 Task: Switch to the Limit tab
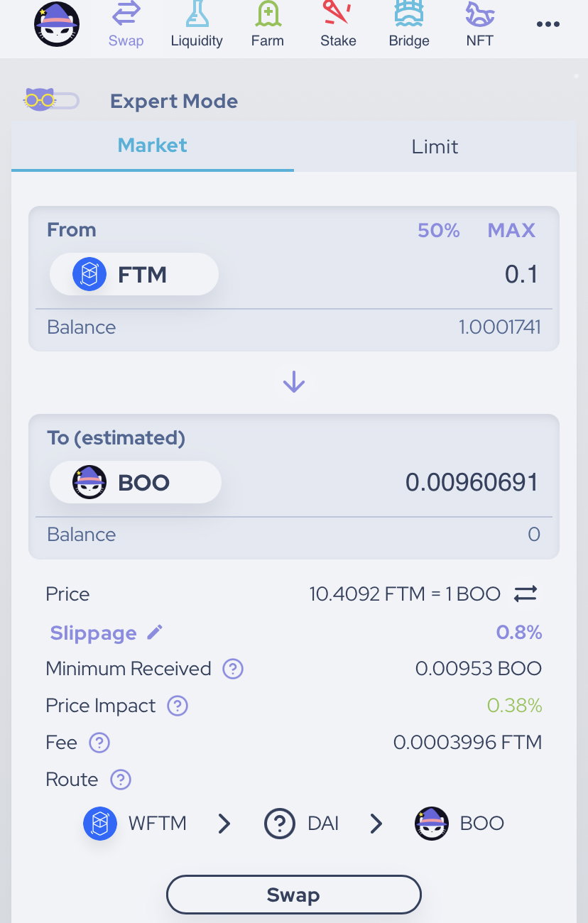pos(435,146)
